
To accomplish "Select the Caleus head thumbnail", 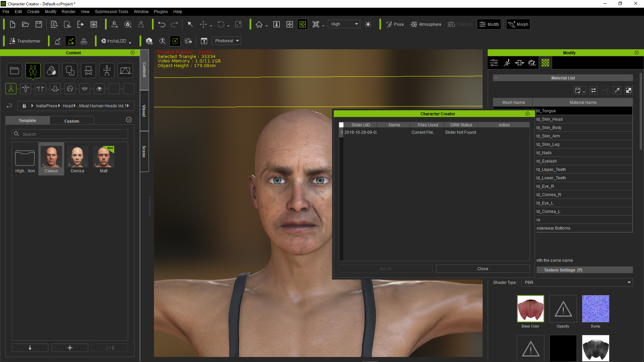I will pyautogui.click(x=51, y=159).
